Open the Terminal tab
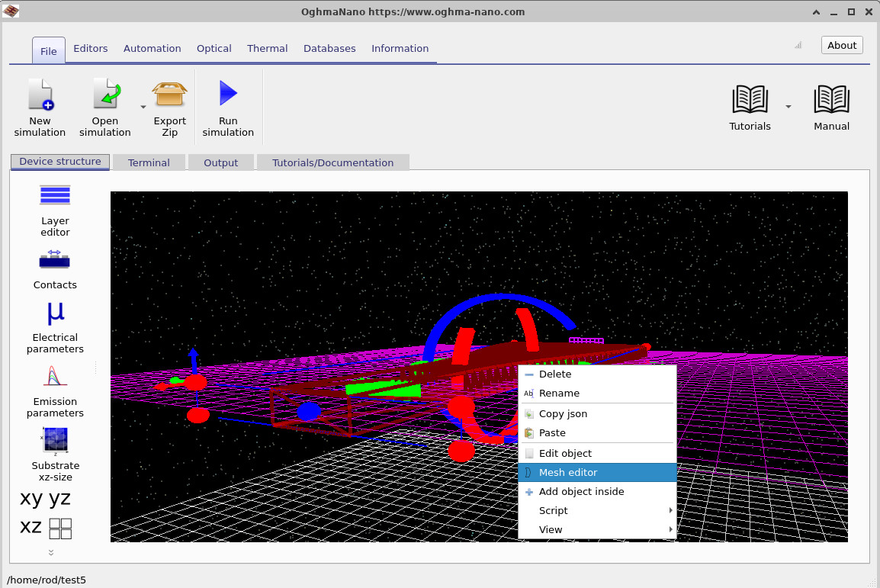 149,162
